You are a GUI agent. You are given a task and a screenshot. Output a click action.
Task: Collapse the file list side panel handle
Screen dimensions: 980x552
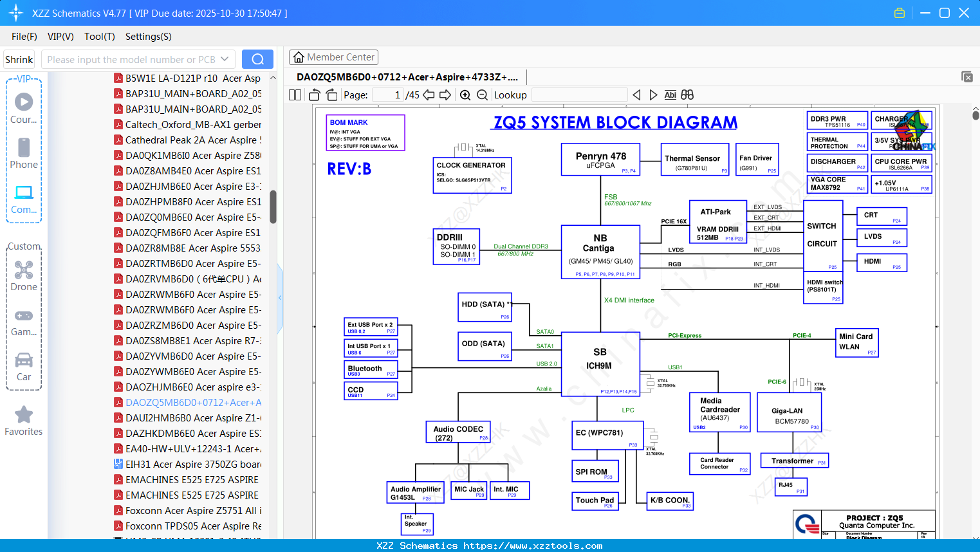(280, 297)
